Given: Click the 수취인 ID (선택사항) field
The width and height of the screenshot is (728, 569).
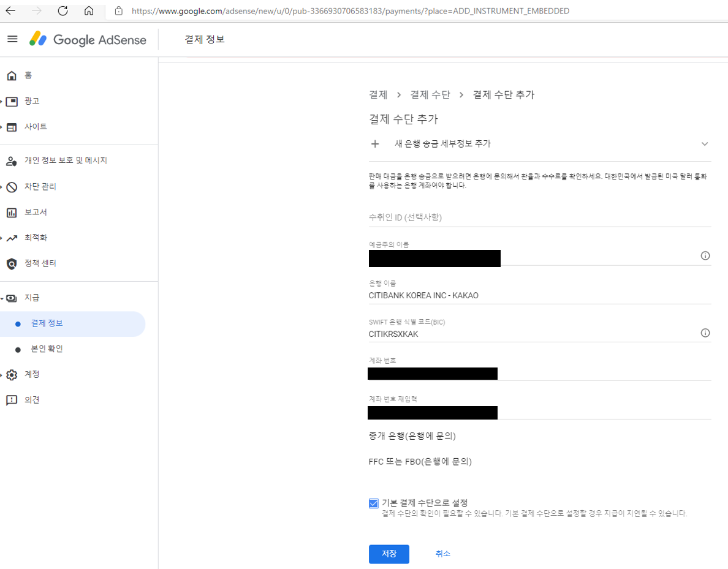Looking at the screenshot, I should [539, 217].
